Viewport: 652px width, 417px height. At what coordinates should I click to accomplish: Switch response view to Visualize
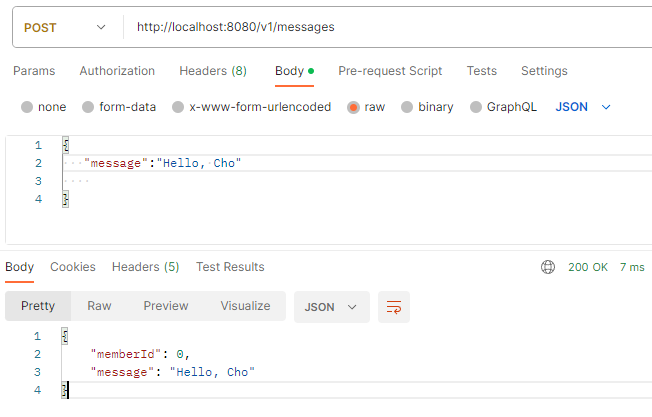[245, 306]
